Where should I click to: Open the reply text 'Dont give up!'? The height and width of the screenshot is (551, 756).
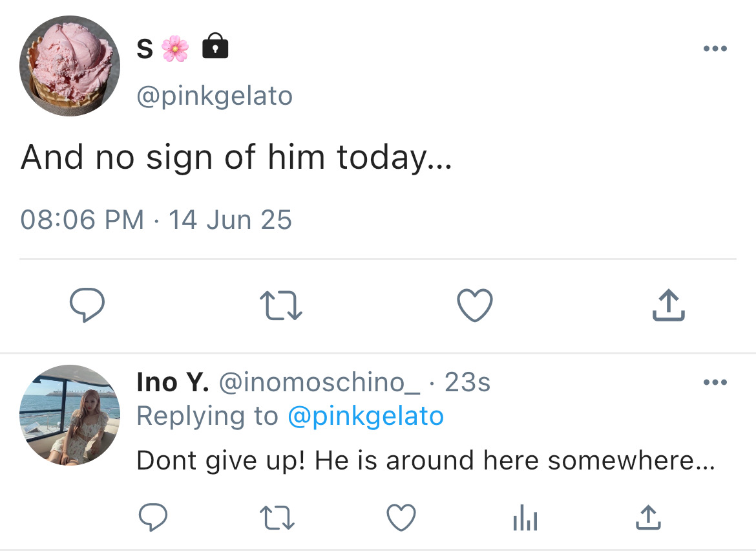click(x=221, y=460)
